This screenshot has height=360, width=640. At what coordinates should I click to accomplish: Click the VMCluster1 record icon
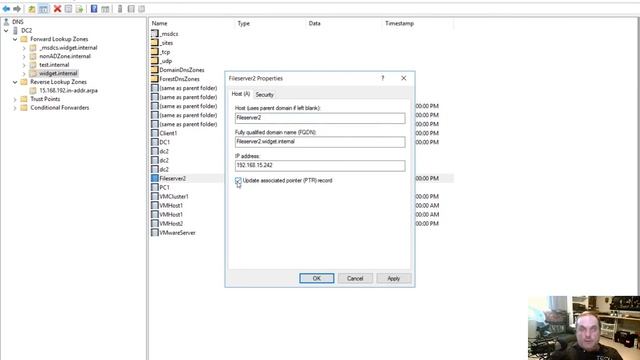click(x=155, y=196)
